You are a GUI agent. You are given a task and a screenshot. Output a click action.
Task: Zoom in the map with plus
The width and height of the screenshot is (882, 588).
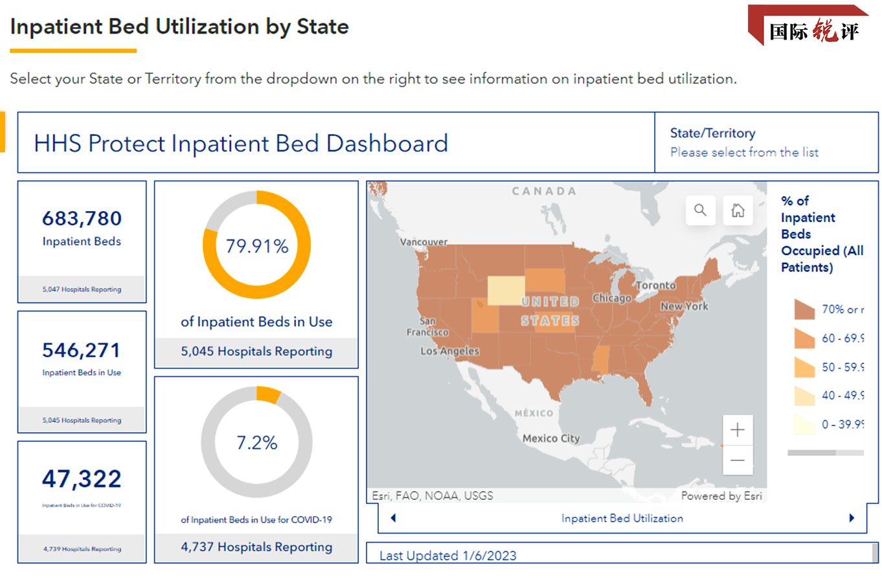(738, 430)
